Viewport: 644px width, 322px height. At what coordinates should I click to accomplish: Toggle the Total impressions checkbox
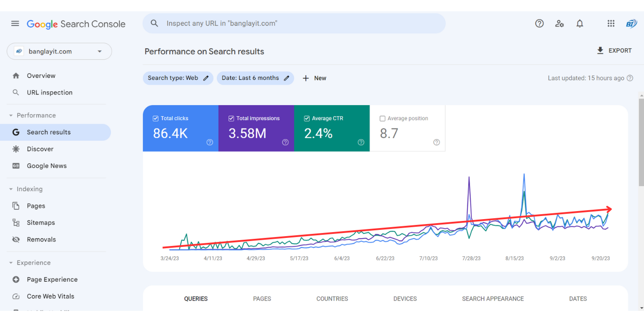pyautogui.click(x=231, y=119)
